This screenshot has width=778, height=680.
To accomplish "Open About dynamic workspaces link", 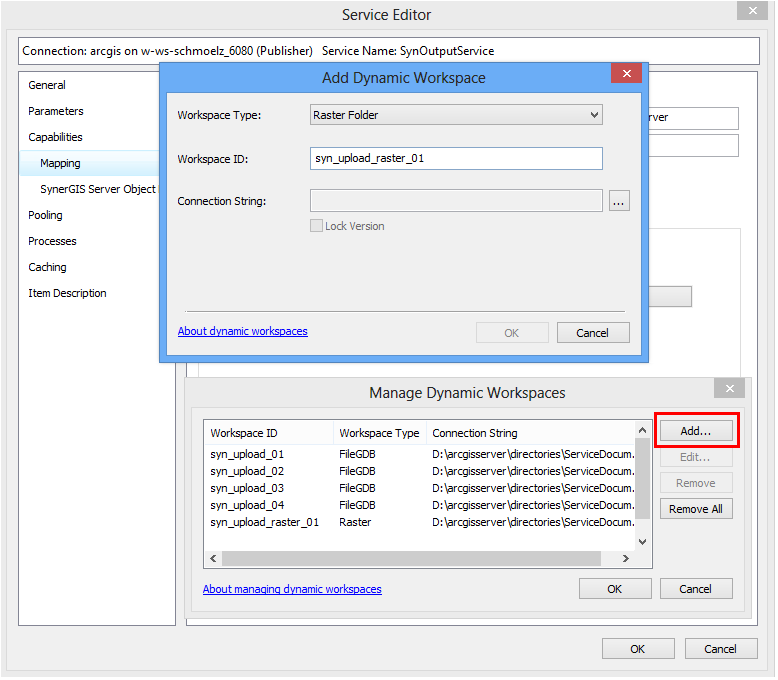I will pos(243,331).
